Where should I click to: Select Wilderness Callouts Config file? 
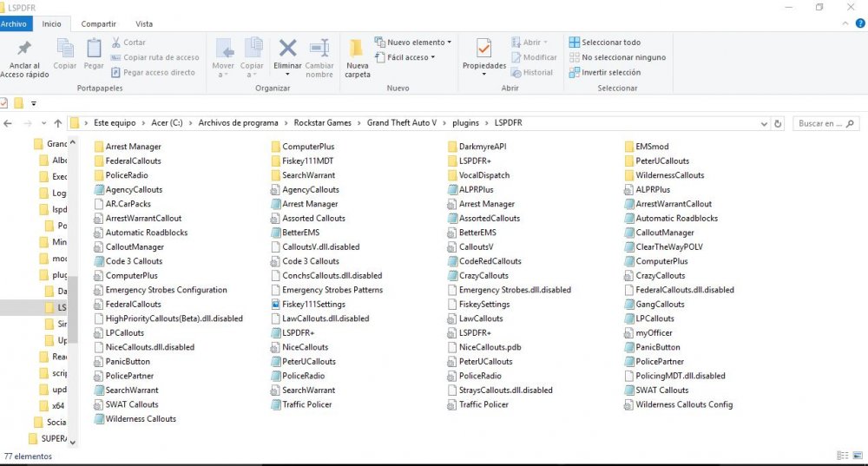(678, 404)
